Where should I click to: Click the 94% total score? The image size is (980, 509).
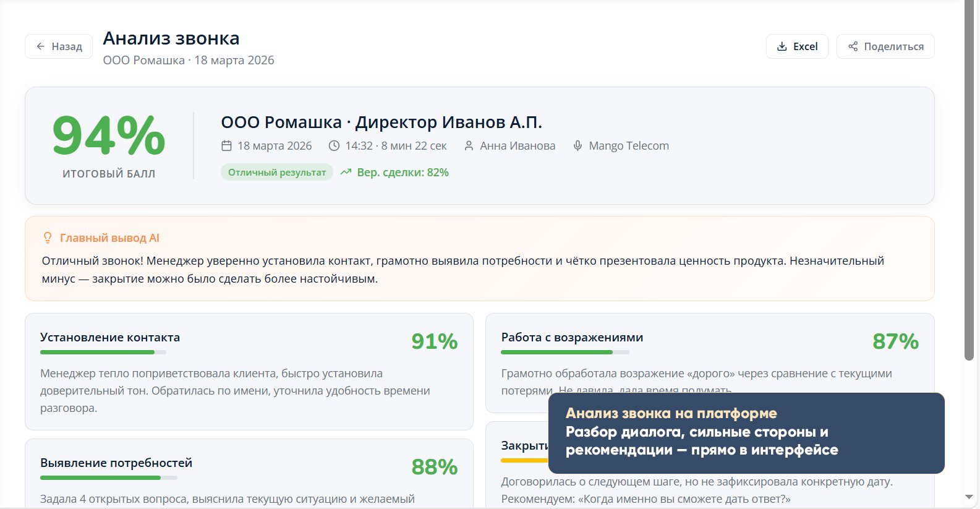click(x=109, y=135)
